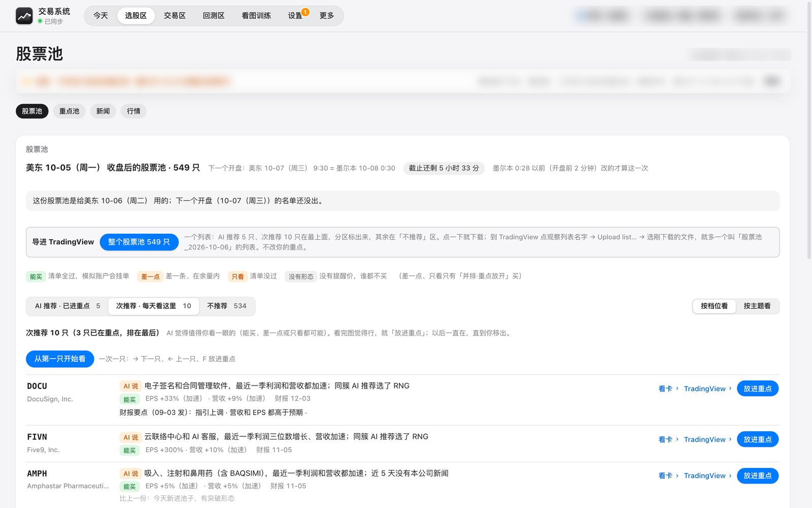Screen dimensions: 812x508
Task: Go to the 交易区 nav tab
Action: point(175,16)
